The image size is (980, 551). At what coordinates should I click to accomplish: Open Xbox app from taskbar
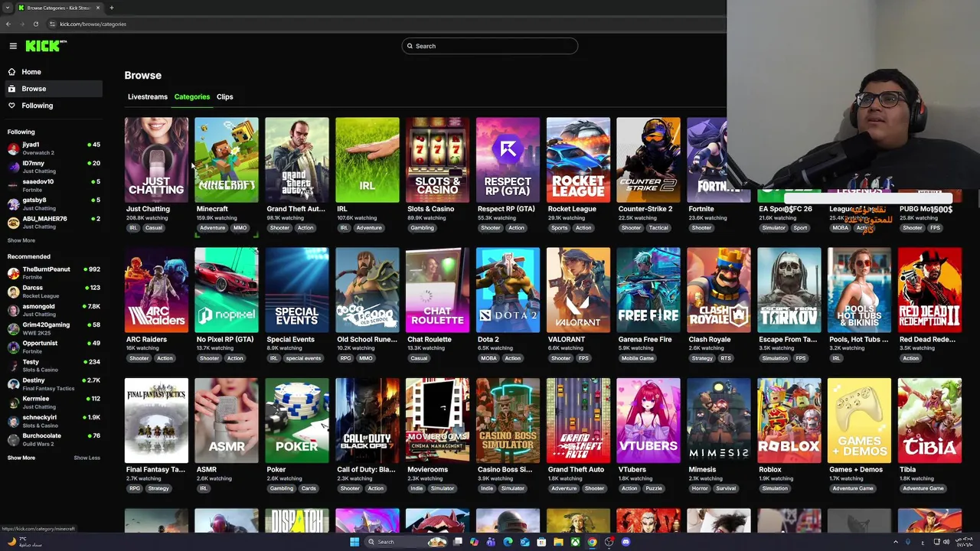575,542
